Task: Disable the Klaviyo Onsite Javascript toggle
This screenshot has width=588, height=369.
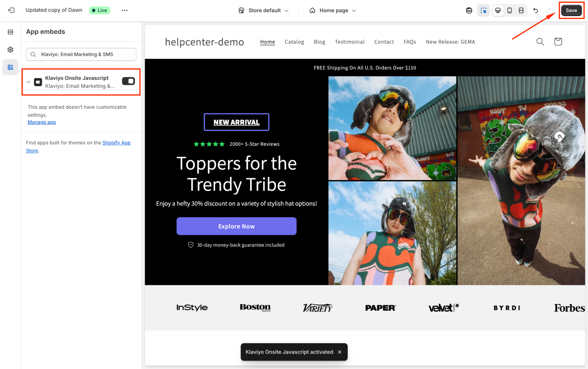Action: pyautogui.click(x=128, y=81)
